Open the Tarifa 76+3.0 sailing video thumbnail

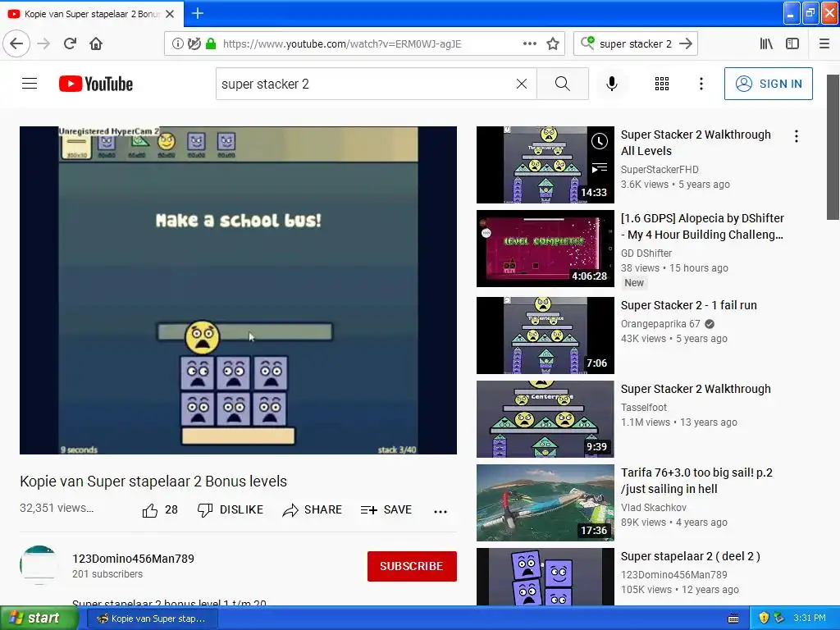545,503
